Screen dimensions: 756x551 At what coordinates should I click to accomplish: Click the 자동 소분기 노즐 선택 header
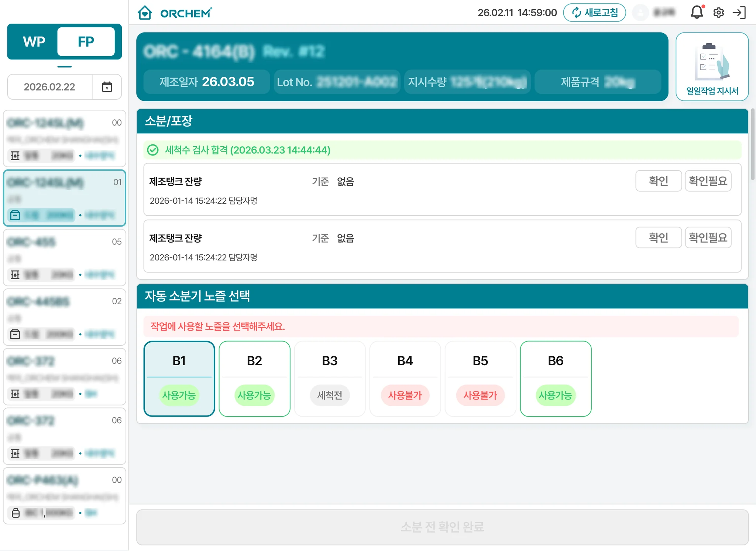pos(442,296)
